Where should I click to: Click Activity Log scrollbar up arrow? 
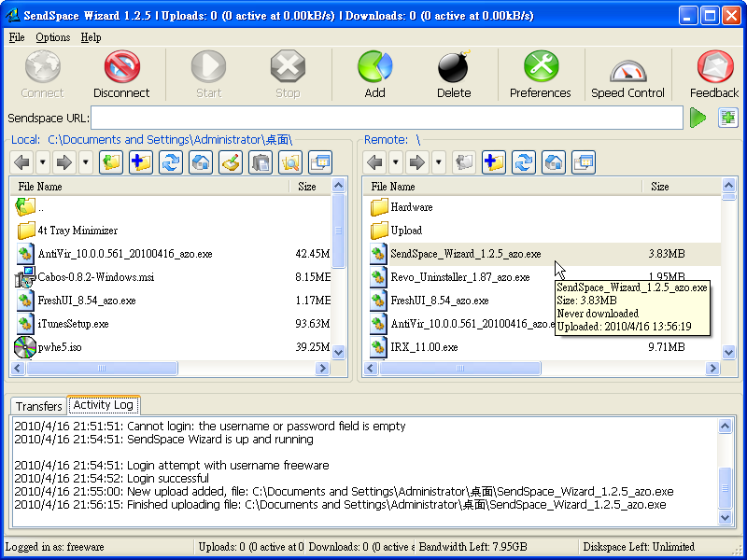[725, 426]
